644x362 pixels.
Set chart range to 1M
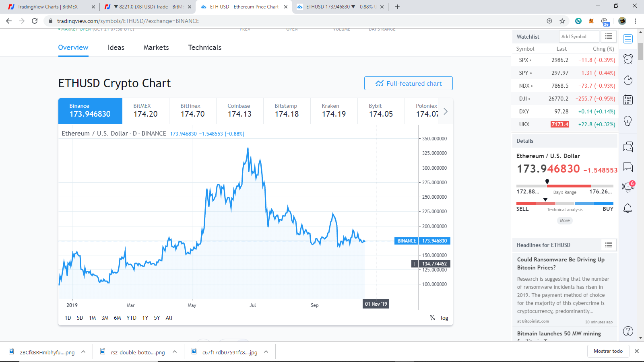point(93,318)
